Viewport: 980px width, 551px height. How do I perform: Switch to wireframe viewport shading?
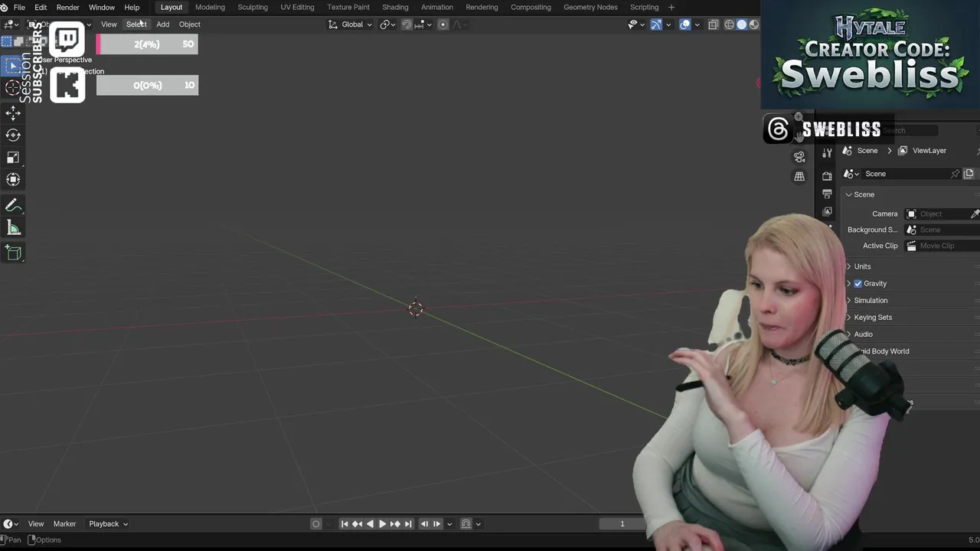pyautogui.click(x=729, y=24)
